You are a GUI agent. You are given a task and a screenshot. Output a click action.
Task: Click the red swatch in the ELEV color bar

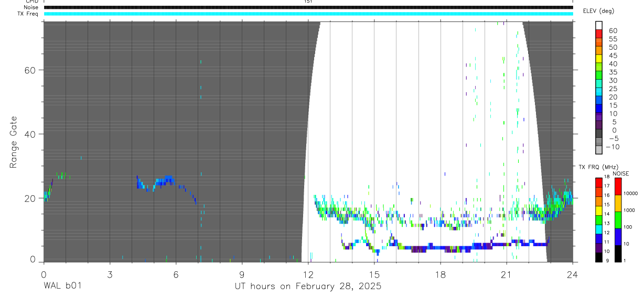(x=599, y=35)
